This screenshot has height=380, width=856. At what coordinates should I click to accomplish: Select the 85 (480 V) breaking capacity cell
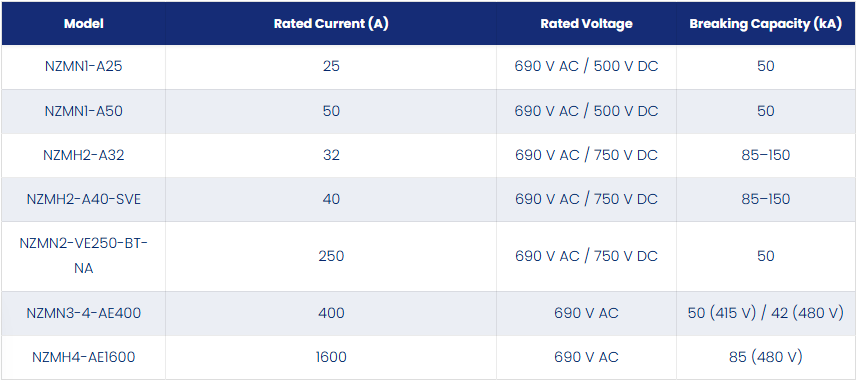point(765,357)
